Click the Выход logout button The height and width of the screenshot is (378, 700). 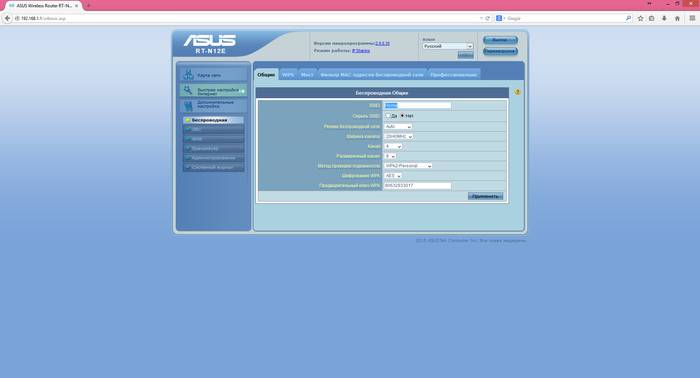click(500, 40)
